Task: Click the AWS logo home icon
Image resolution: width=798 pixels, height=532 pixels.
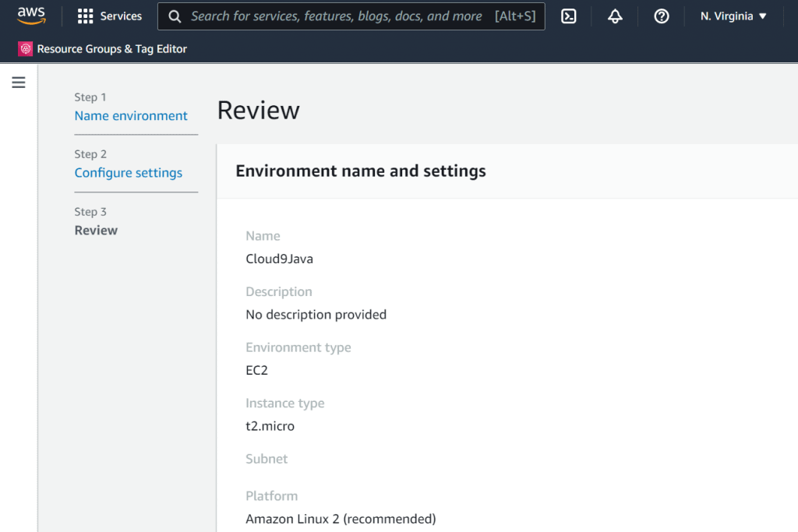Action: 31,16
